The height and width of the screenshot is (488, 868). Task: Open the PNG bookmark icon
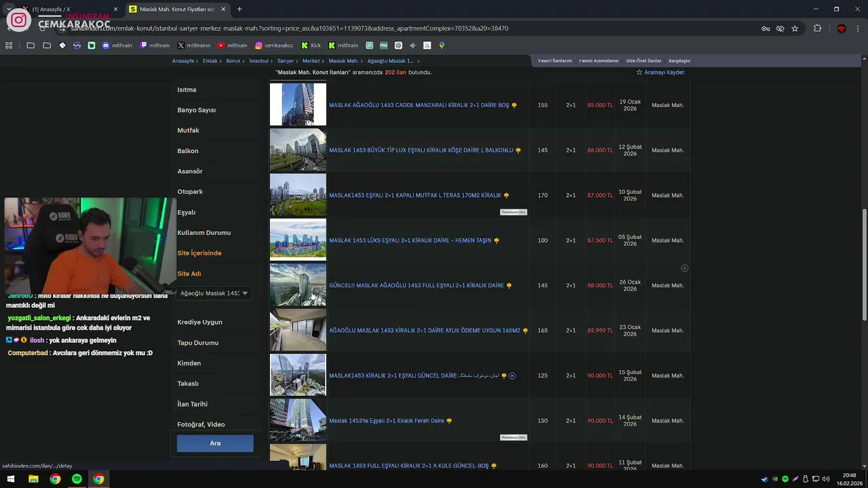[384, 45]
